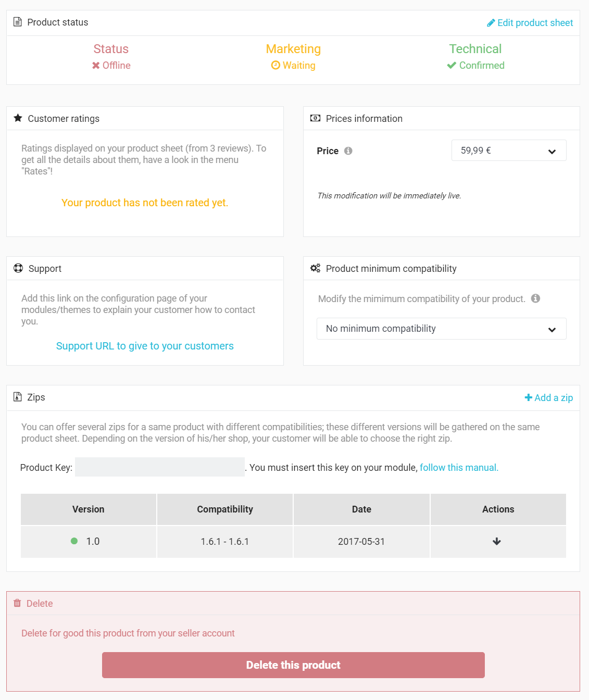Click the Product Key field
Image resolution: width=589 pixels, height=700 pixels.
point(160,467)
